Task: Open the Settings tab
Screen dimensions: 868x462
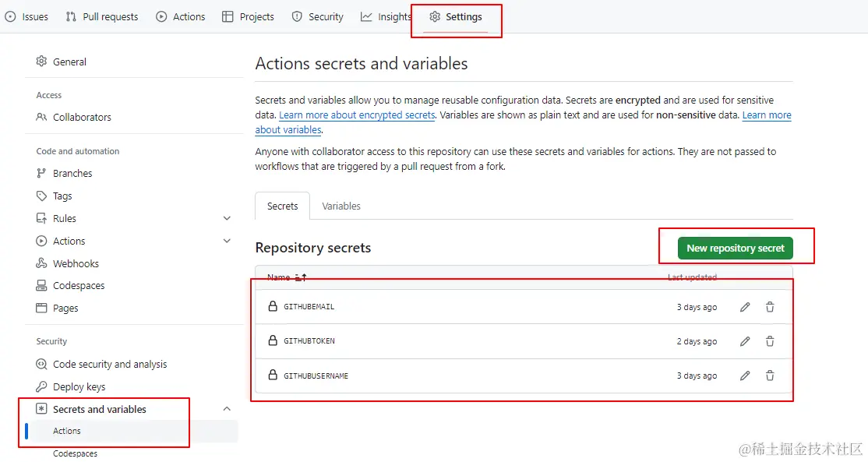Action: (456, 16)
